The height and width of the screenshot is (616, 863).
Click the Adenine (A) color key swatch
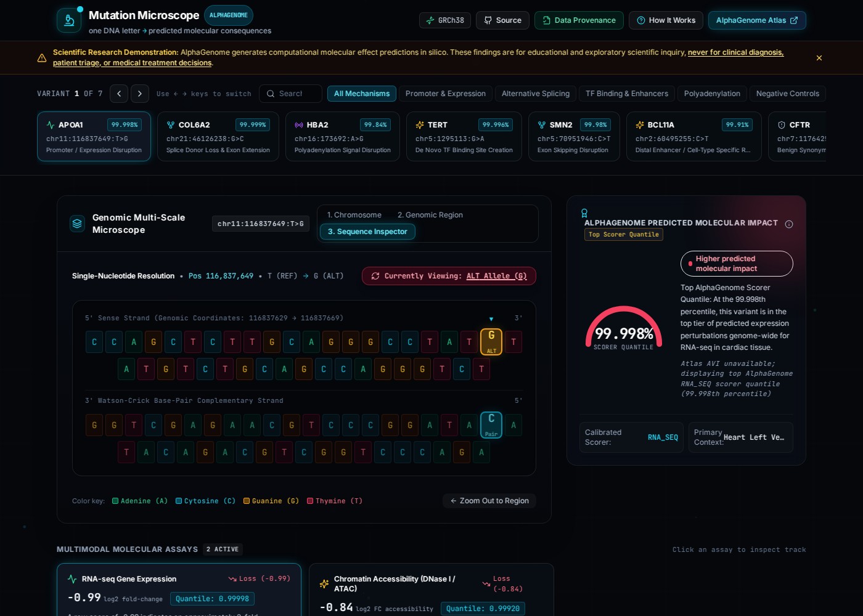(x=115, y=501)
